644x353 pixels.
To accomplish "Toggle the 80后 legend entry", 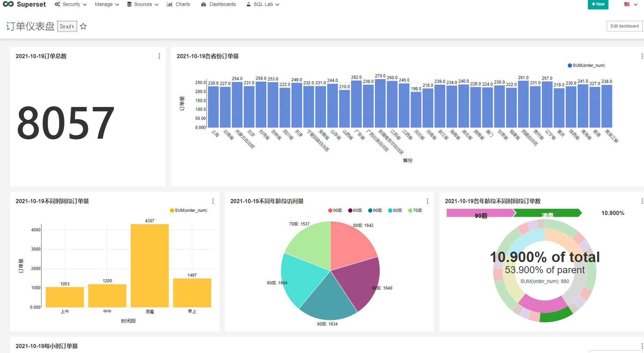I will tap(395, 210).
